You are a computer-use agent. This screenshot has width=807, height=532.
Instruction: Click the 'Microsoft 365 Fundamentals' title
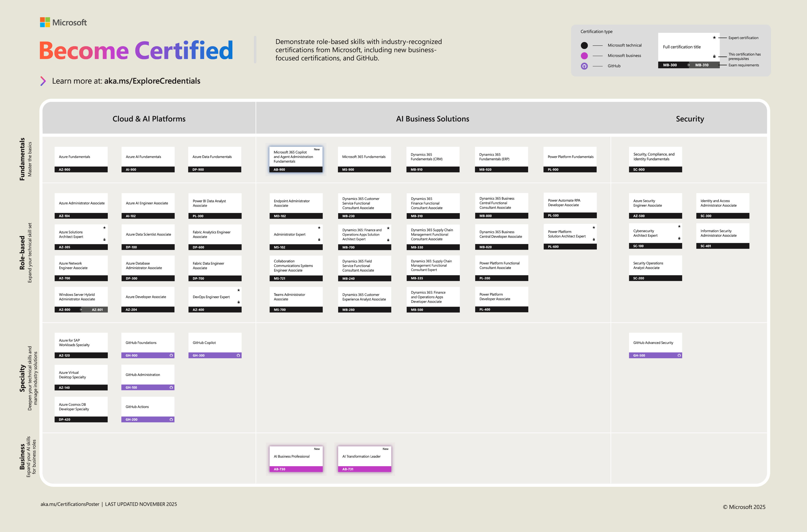point(364,157)
